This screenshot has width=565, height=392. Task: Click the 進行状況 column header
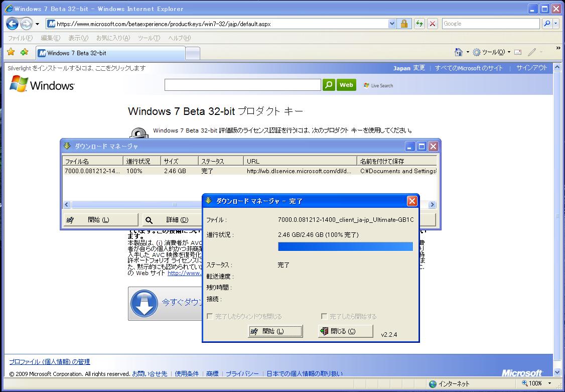click(x=142, y=161)
